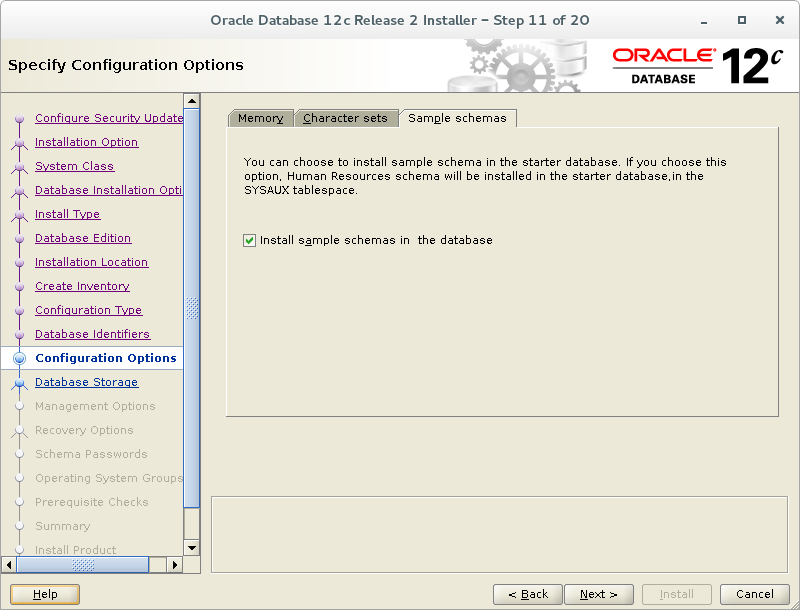Switch to the Memory tab
This screenshot has width=800, height=610.
click(260, 118)
